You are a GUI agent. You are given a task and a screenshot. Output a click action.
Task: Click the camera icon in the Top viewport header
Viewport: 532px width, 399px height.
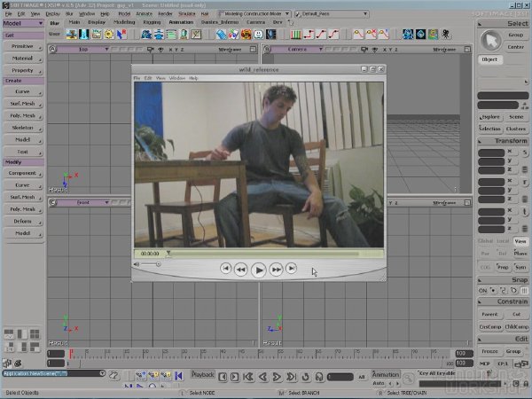tap(150, 50)
